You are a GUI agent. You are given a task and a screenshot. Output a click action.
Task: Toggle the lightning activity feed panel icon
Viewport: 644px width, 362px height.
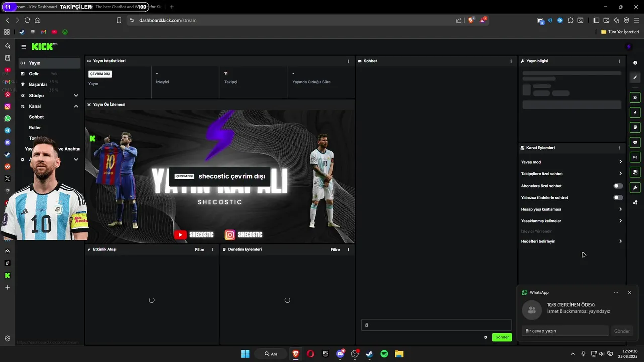tap(635, 112)
